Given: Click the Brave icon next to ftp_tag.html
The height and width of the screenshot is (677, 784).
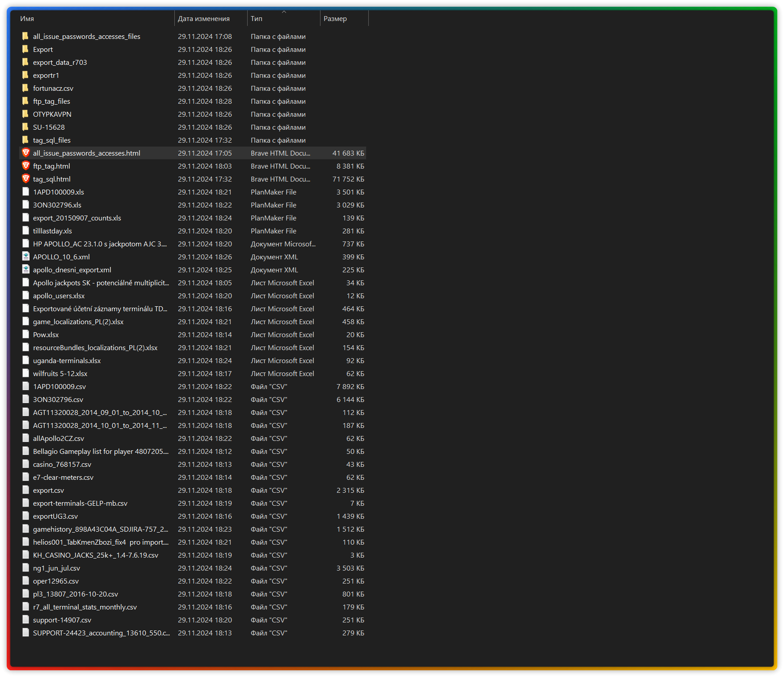Looking at the screenshot, I should pyautogui.click(x=26, y=166).
